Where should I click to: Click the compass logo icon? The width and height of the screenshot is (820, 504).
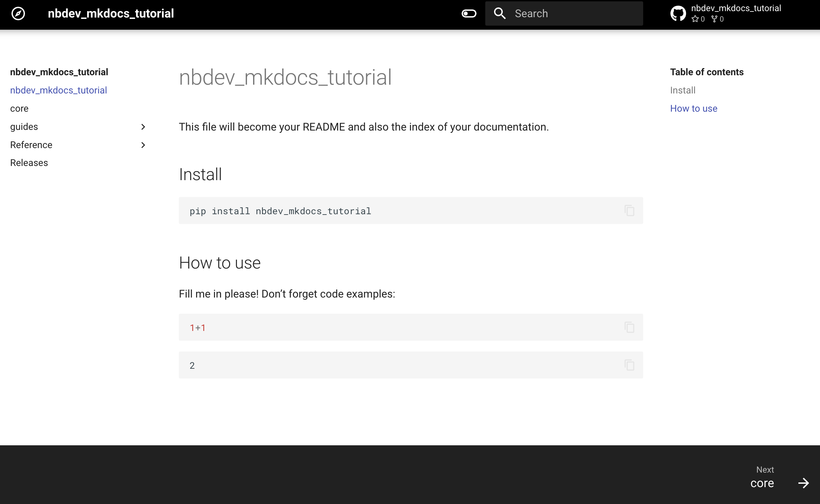pyautogui.click(x=18, y=13)
